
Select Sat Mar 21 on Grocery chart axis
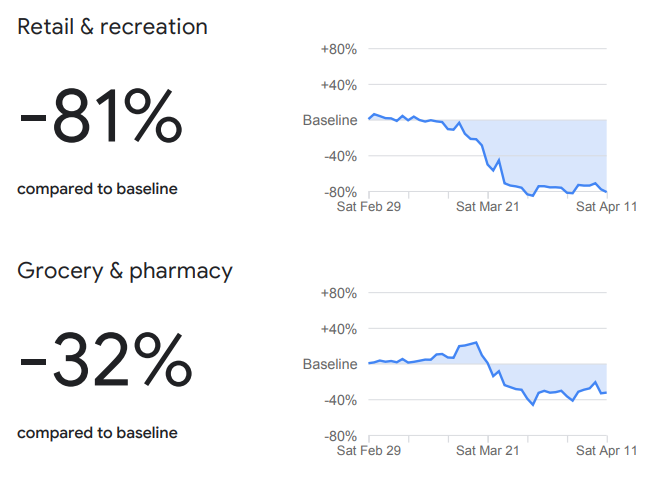(488, 451)
